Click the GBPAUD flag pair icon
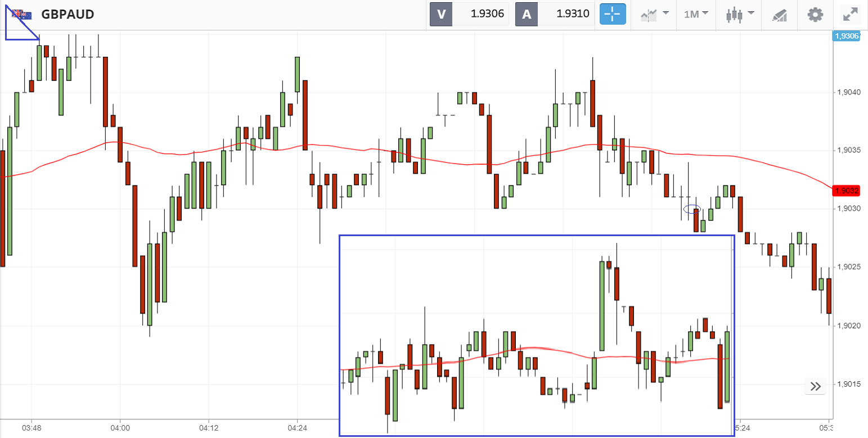The height and width of the screenshot is (438, 868). [22, 14]
